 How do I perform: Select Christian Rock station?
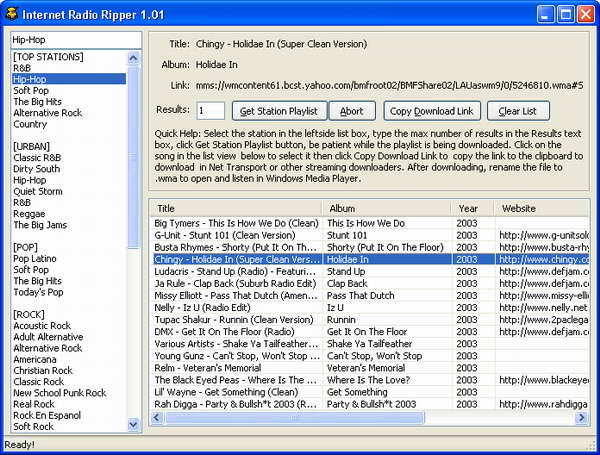pyautogui.click(x=43, y=370)
